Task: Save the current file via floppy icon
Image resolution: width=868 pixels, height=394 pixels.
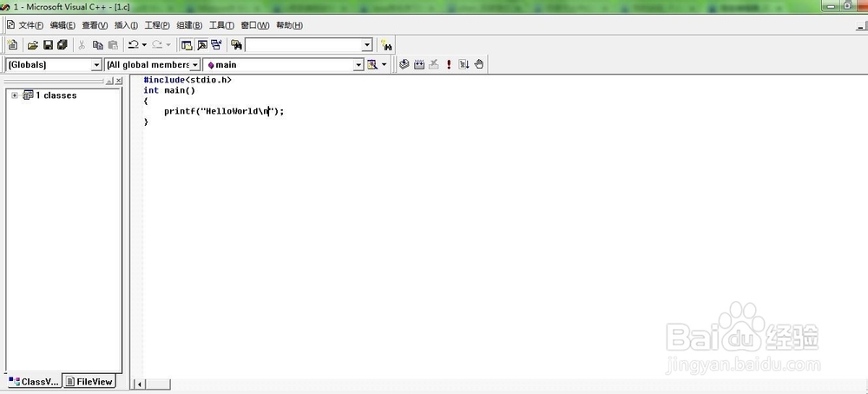Action: (48, 45)
